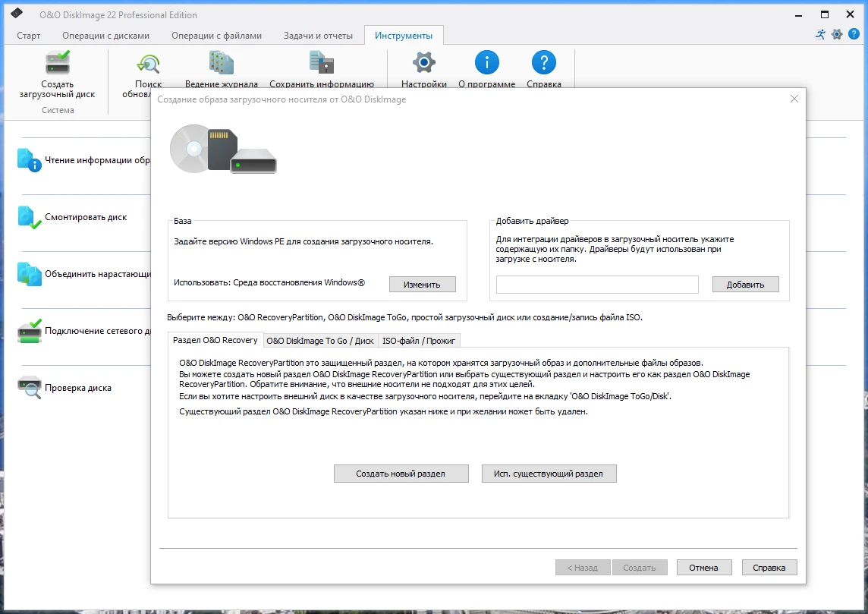Select the Проверка диска icon
Screen dimensions: 868x614
29,388
